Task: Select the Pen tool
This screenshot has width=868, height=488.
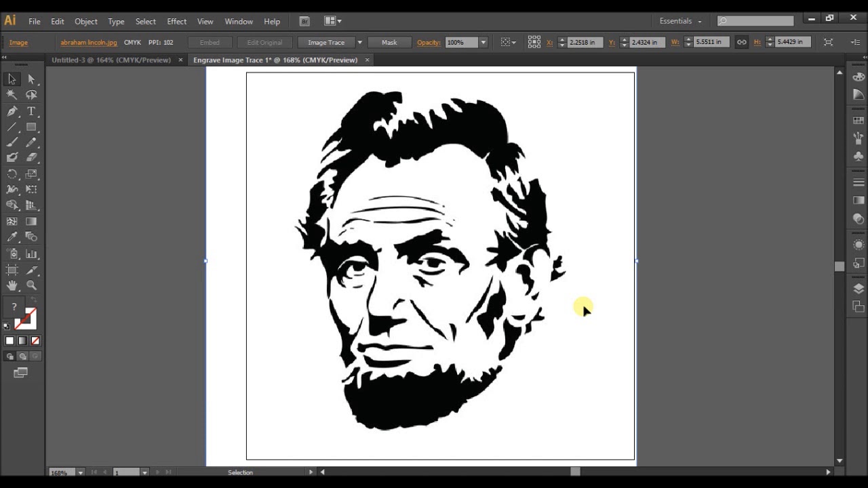Action: [x=12, y=111]
